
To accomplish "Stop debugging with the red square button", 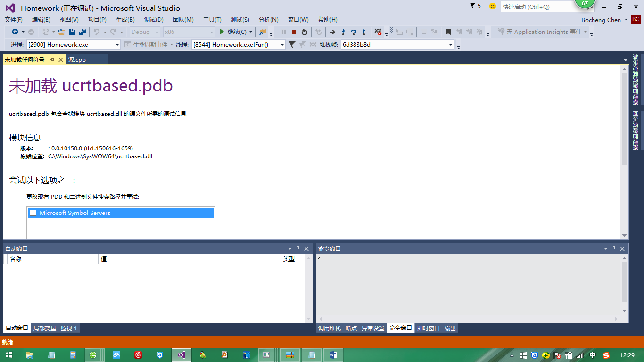I will tap(294, 32).
